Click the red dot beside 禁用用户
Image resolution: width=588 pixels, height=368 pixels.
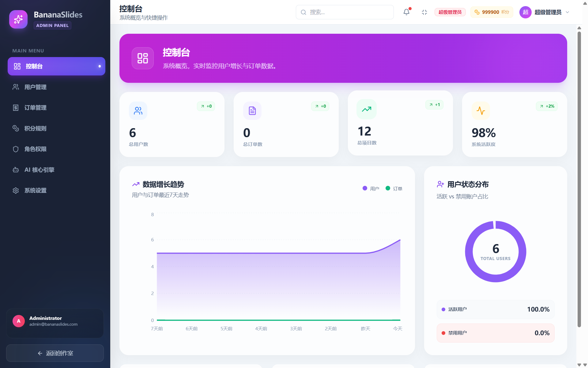tap(443, 333)
